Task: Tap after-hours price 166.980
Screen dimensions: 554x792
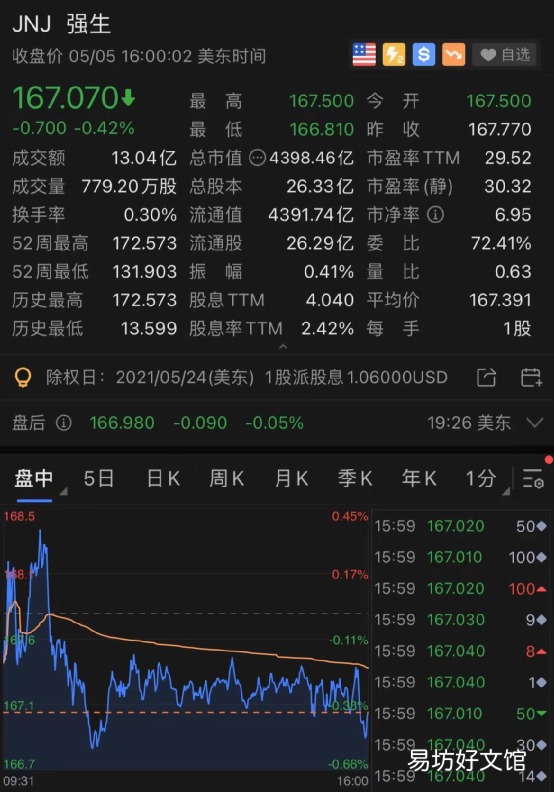Action: click(x=122, y=423)
